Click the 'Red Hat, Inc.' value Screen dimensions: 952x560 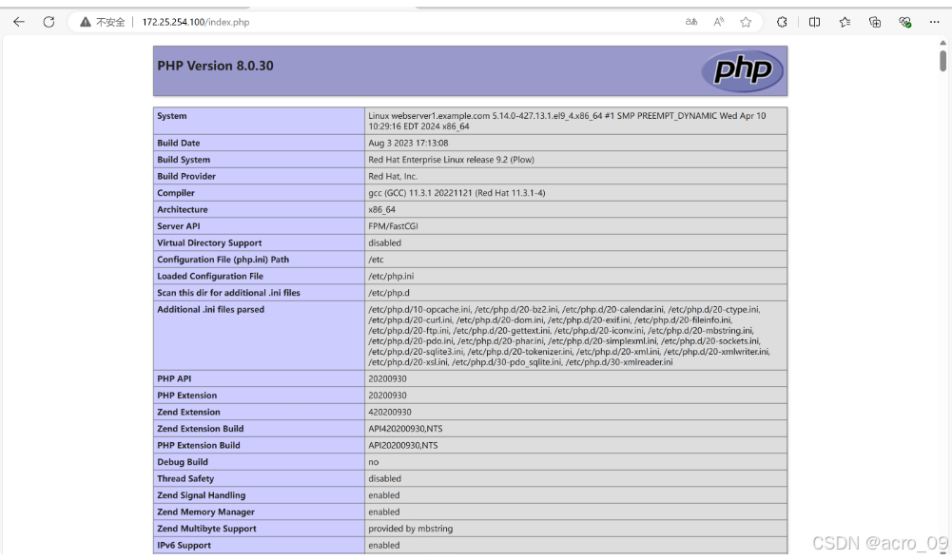pyautogui.click(x=393, y=177)
